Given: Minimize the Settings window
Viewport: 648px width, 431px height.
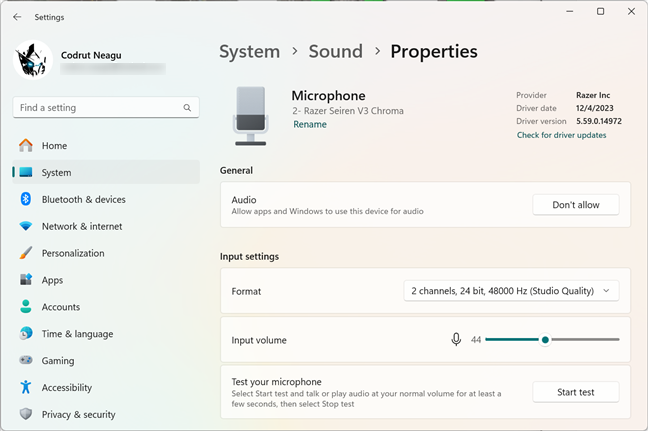Looking at the screenshot, I should [569, 12].
